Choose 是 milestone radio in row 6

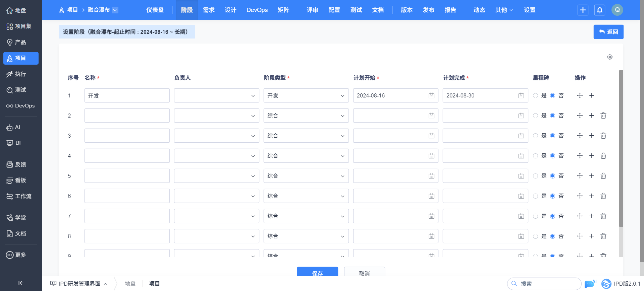(x=535, y=196)
